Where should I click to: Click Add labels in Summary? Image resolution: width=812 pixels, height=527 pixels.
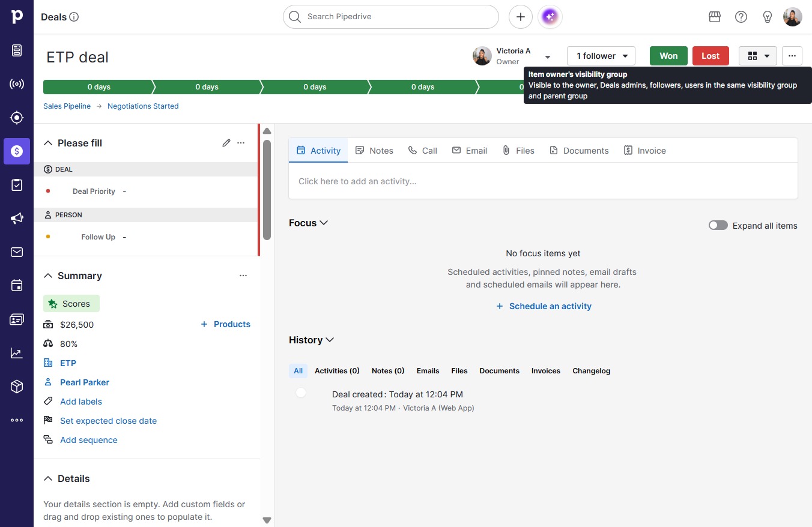[81, 402]
